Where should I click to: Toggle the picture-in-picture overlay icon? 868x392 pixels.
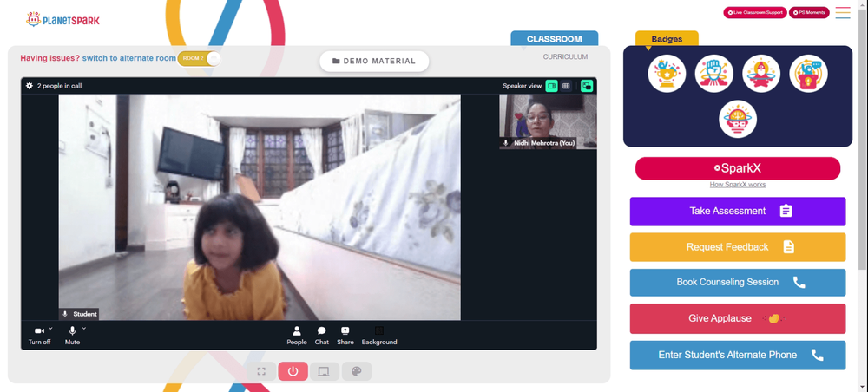[587, 86]
